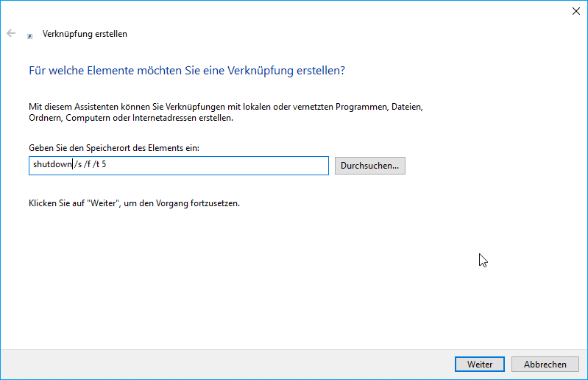Image resolution: width=588 pixels, height=380 pixels.
Task: Click the word shutdown in the text box
Action: pyautogui.click(x=52, y=166)
